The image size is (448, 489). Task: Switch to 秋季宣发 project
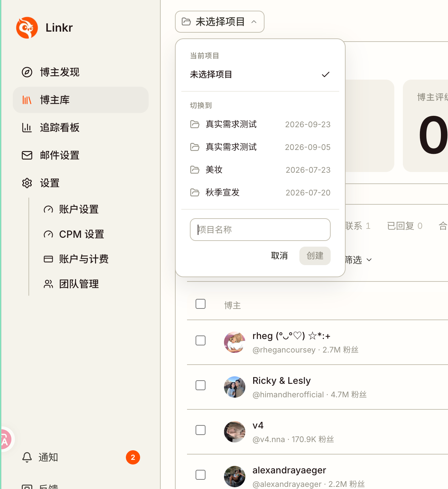click(260, 192)
